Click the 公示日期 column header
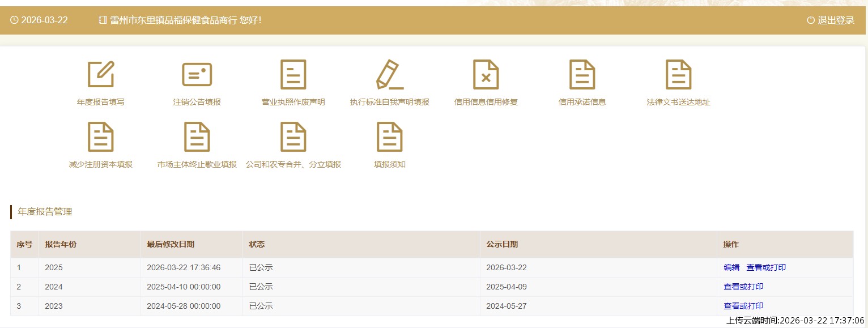868x328 pixels. coord(502,244)
